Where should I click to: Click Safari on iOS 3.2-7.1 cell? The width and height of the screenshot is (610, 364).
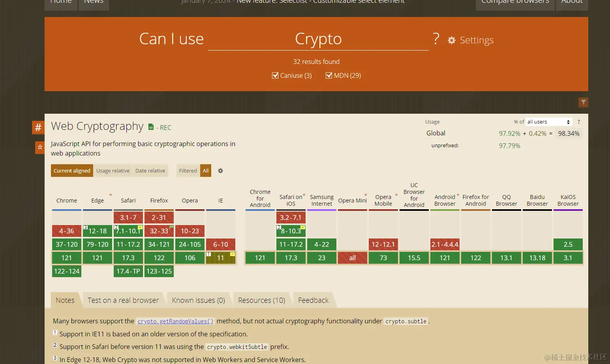pos(291,218)
